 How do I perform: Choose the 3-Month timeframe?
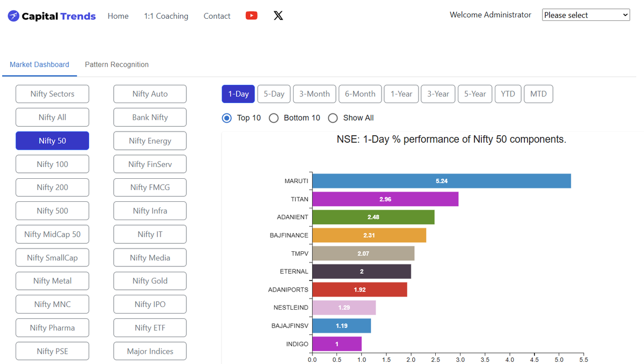314,94
